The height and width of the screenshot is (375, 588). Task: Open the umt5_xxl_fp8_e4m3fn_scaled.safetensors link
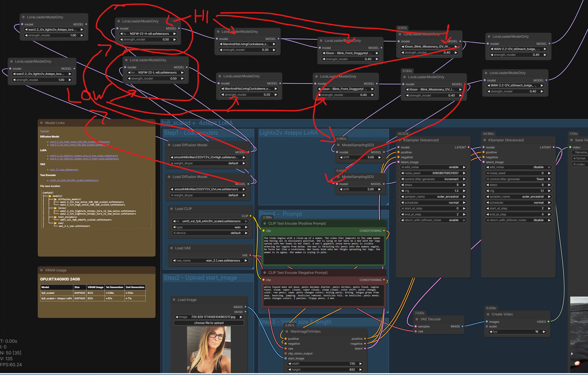point(74,180)
